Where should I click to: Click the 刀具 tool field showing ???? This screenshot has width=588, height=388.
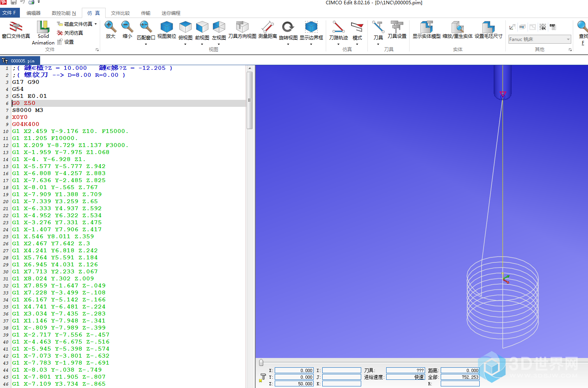pos(405,370)
